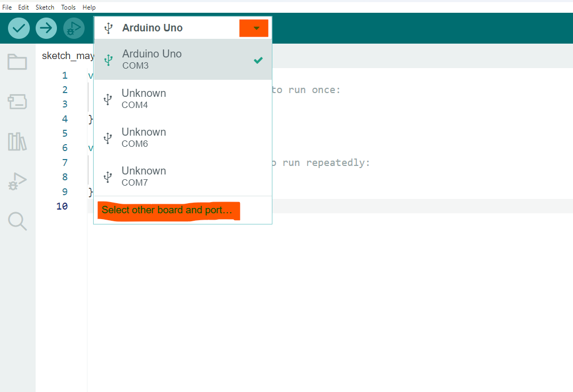Open the File menu
This screenshot has width=573, height=392.
pyautogui.click(x=7, y=7)
